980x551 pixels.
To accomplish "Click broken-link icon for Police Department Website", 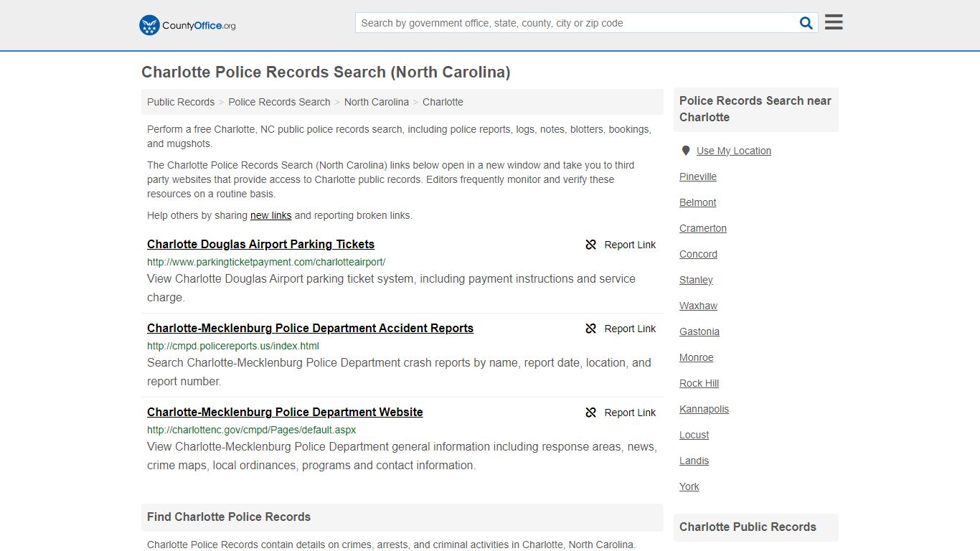I will [591, 413].
